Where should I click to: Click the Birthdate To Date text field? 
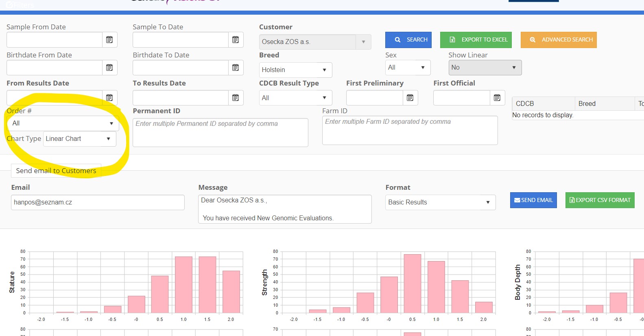pyautogui.click(x=181, y=68)
